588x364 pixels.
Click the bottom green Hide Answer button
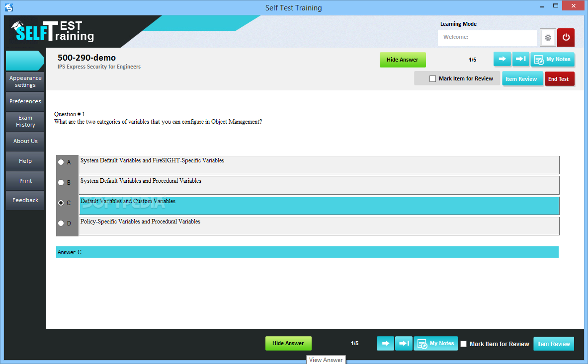coord(288,343)
